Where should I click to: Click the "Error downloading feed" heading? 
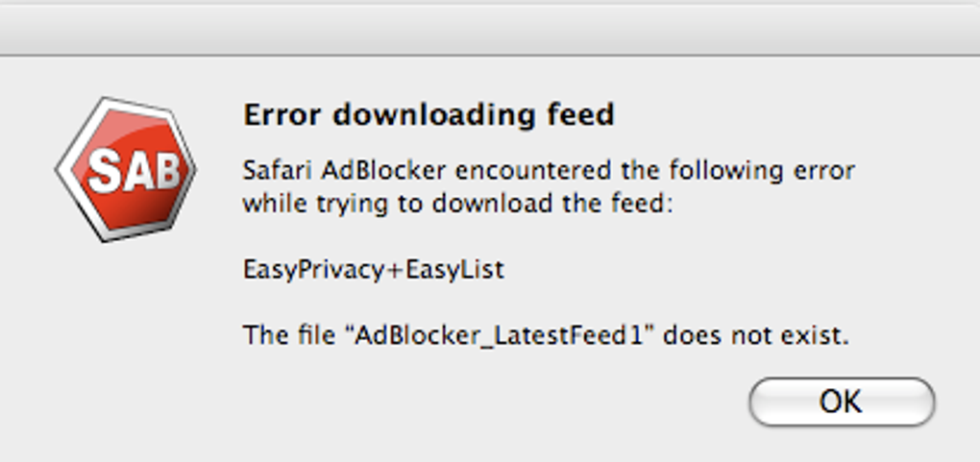[429, 115]
